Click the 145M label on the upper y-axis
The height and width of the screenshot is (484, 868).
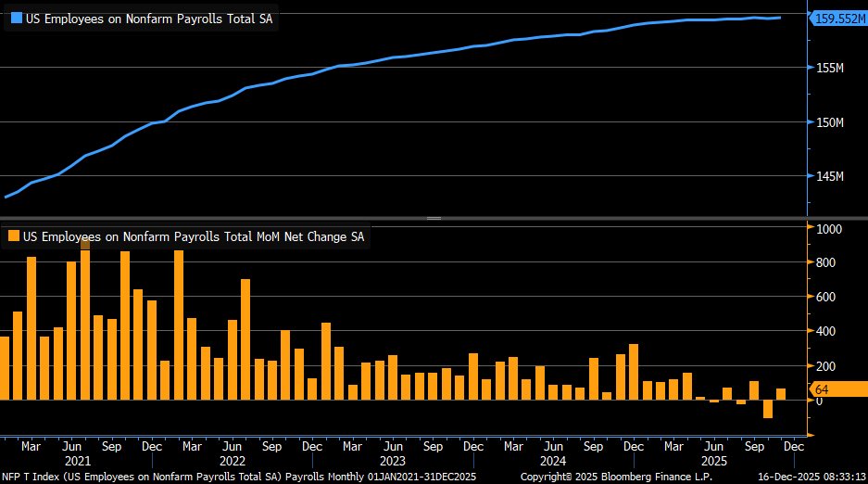coord(828,176)
